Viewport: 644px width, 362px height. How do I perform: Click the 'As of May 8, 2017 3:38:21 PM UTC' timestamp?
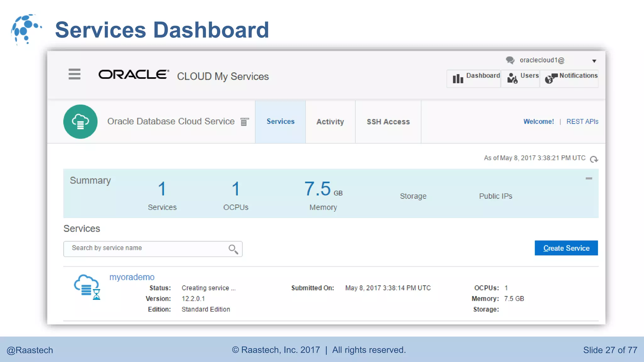coord(535,158)
